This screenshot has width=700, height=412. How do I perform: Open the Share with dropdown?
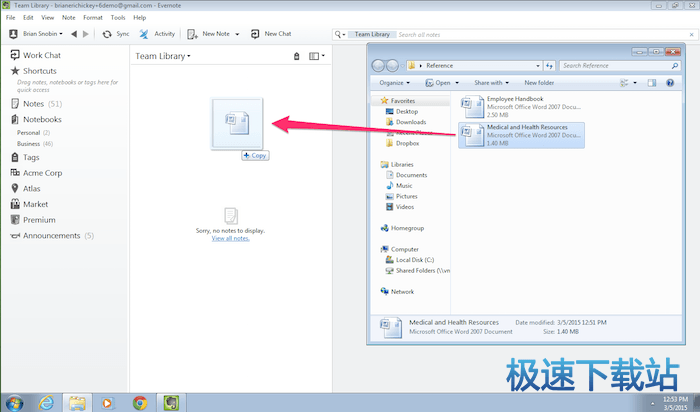point(492,83)
